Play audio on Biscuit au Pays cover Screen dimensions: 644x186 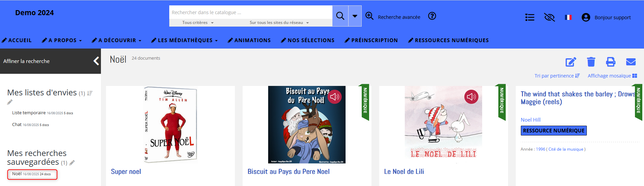[x=334, y=97]
